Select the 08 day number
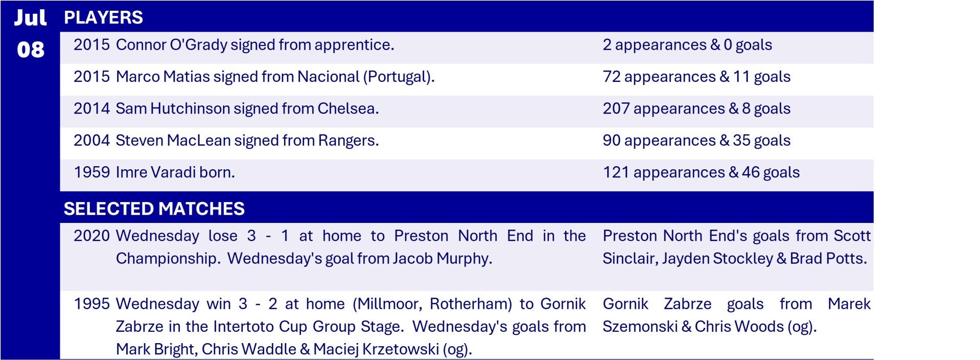 (x=30, y=50)
